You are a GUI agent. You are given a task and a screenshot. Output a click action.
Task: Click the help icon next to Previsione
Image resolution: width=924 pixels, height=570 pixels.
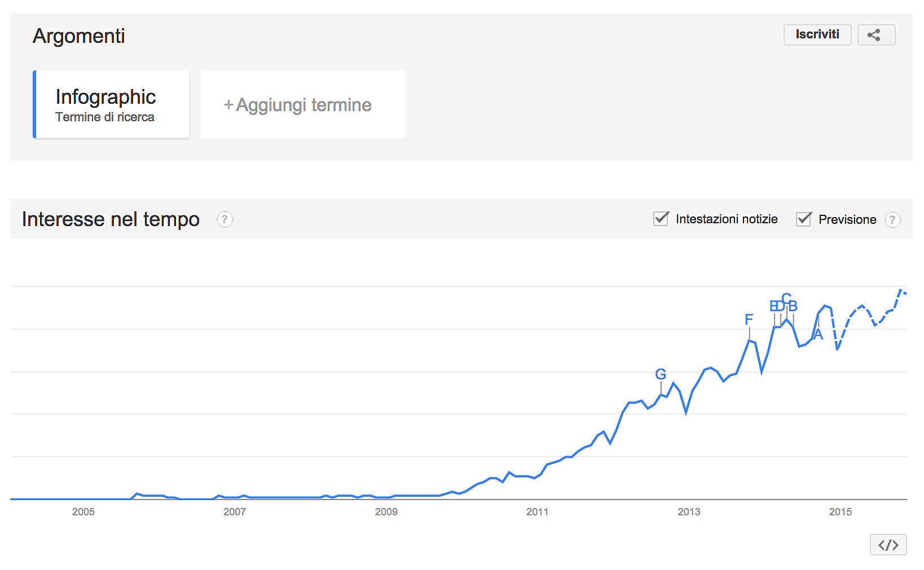(x=892, y=219)
